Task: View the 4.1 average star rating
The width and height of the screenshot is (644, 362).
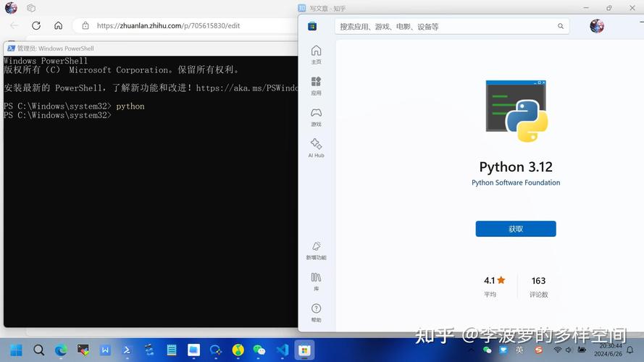Action: [494, 280]
